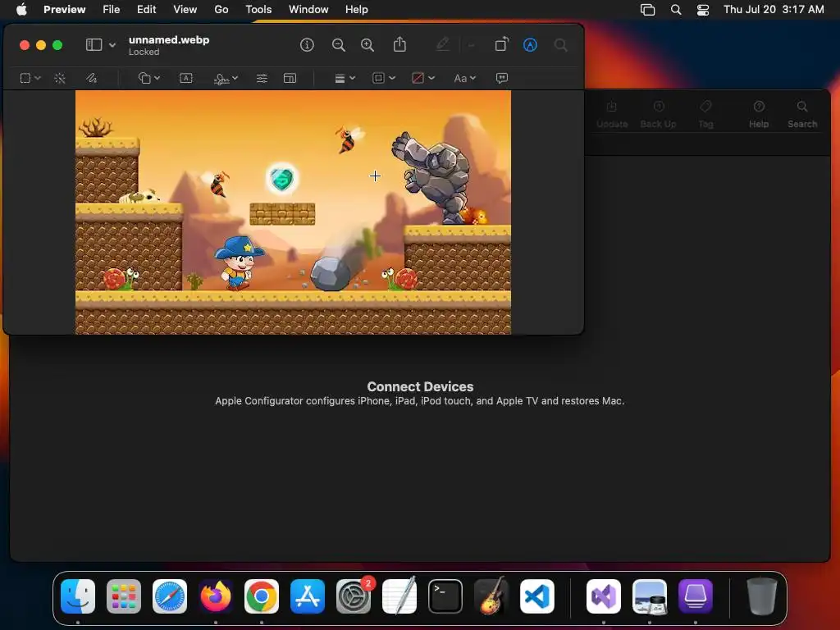
Task: Launch Google Chrome from the Dock
Action: [x=262, y=596]
